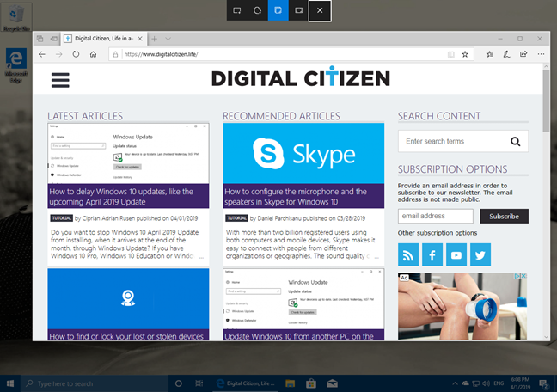
Task: Share this page icon
Action: click(x=523, y=54)
